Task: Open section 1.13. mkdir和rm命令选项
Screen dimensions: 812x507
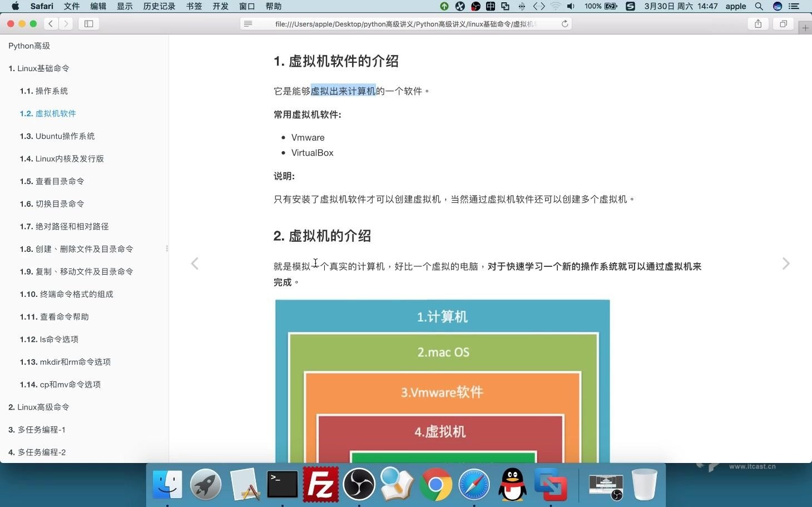Action: pos(65,362)
